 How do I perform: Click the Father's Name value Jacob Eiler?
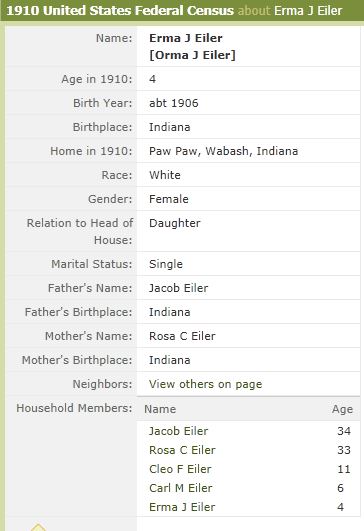pyautogui.click(x=178, y=288)
